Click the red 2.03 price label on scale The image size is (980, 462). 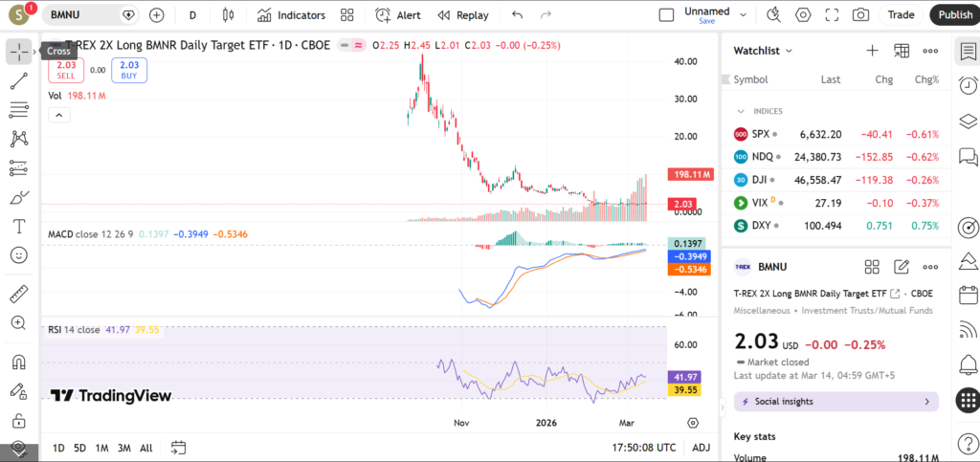coord(684,204)
